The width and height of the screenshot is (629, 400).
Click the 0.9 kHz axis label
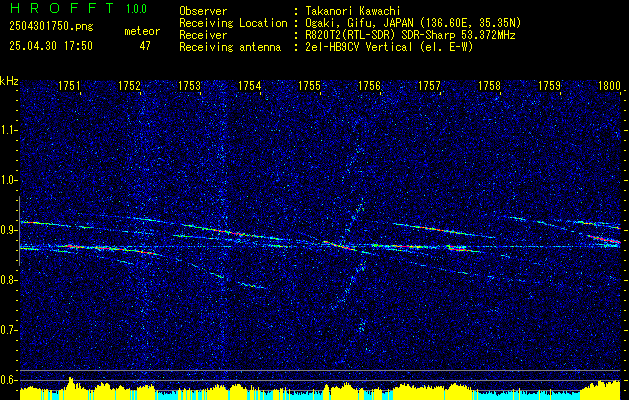click(x=8, y=230)
